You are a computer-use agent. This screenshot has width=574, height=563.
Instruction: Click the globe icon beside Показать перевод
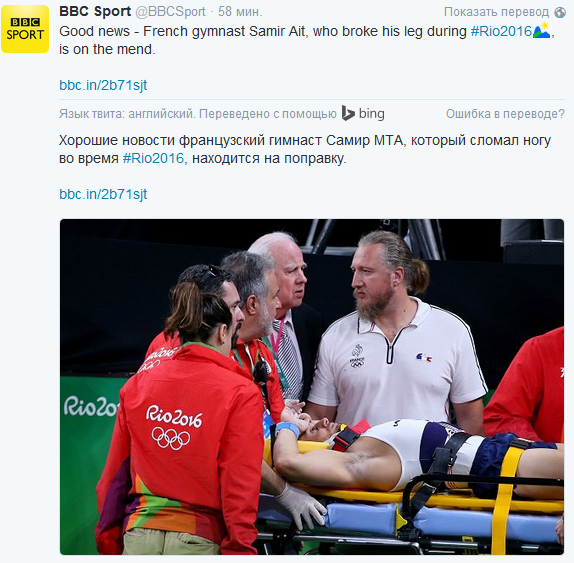[x=560, y=12]
